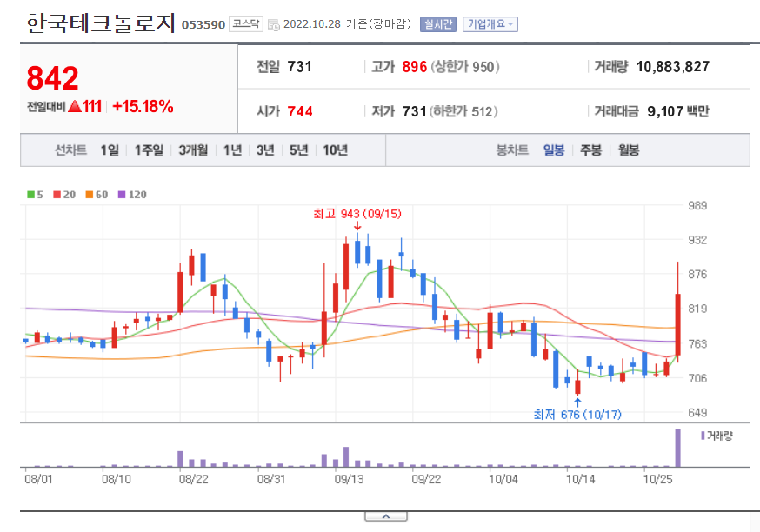
Task: Click the red 20-day moving average swatch
Action: click(57, 195)
